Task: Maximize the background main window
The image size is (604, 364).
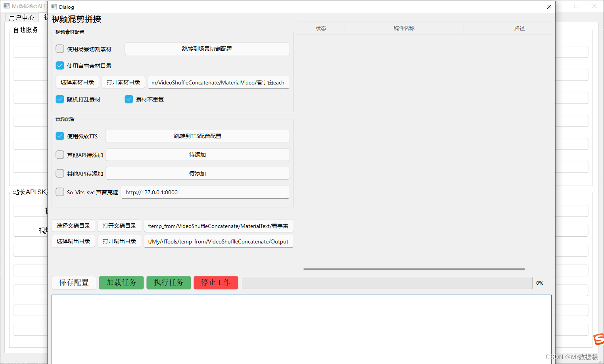Action: [576, 6]
